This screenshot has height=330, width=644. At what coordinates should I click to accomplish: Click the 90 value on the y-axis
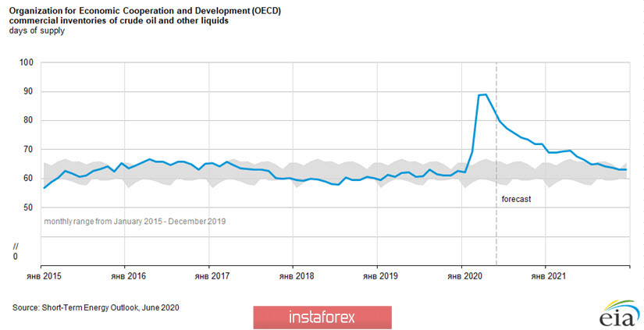pos(30,91)
